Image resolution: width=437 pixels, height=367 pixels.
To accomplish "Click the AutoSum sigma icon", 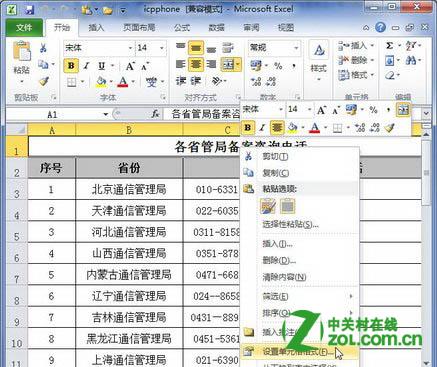I will click(x=389, y=46).
